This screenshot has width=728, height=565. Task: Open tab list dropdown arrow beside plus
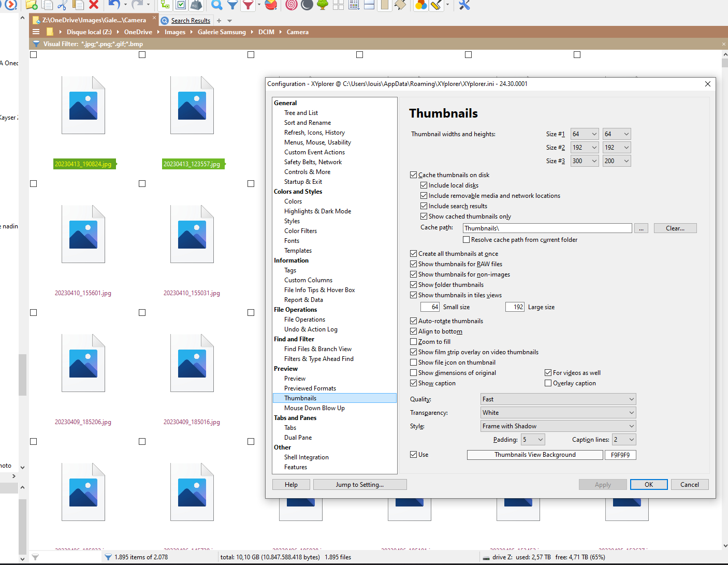click(x=229, y=21)
